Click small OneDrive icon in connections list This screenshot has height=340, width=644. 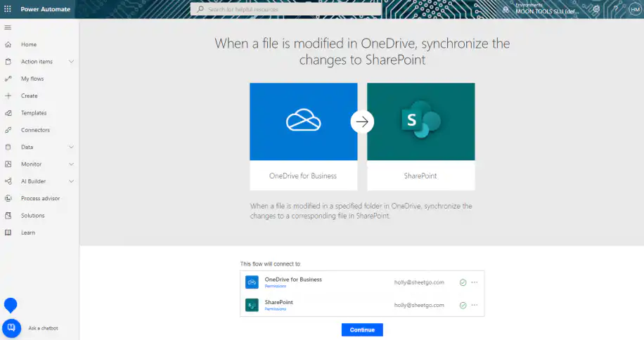coord(252,282)
